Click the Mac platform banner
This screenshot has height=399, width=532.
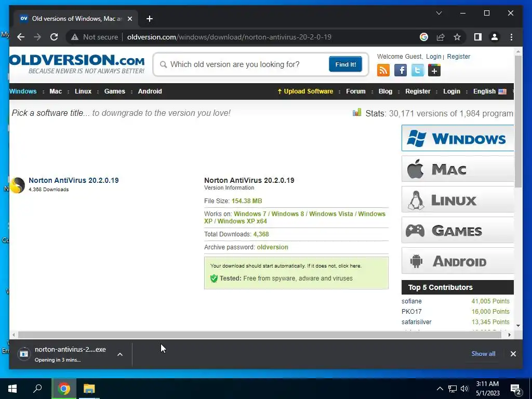pos(458,169)
